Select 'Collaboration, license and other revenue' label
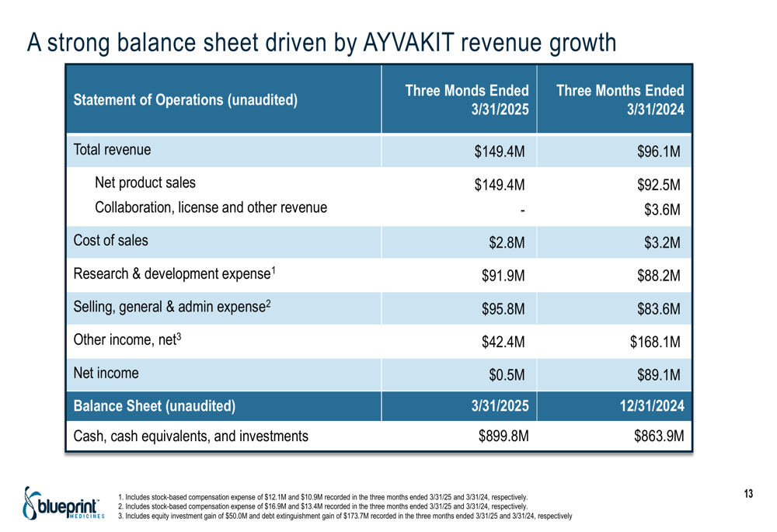This screenshot has height=532, width=777. [x=211, y=207]
